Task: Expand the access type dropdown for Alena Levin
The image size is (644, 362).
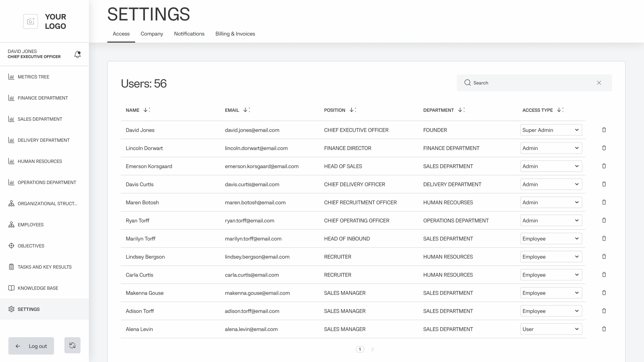Action: (551, 329)
